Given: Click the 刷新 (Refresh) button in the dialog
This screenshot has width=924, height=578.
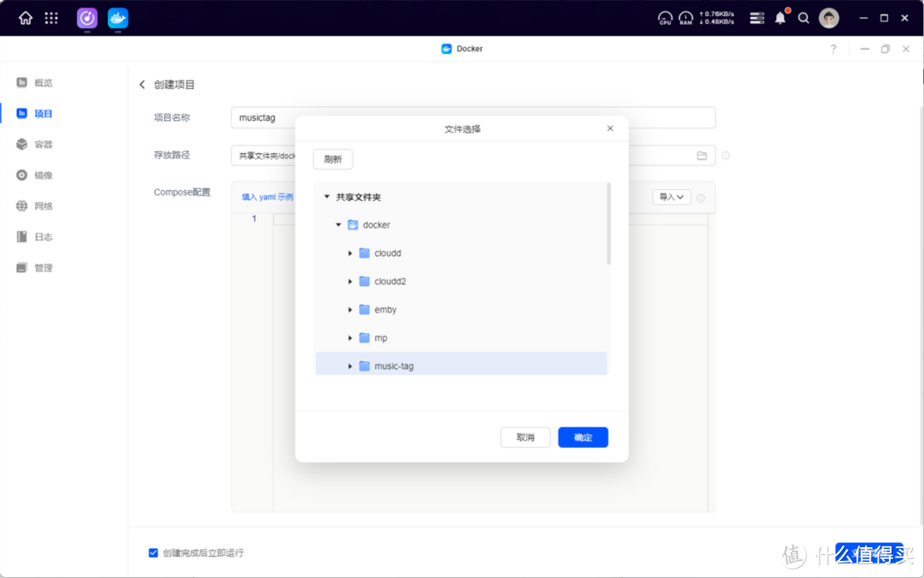Looking at the screenshot, I should [x=332, y=158].
